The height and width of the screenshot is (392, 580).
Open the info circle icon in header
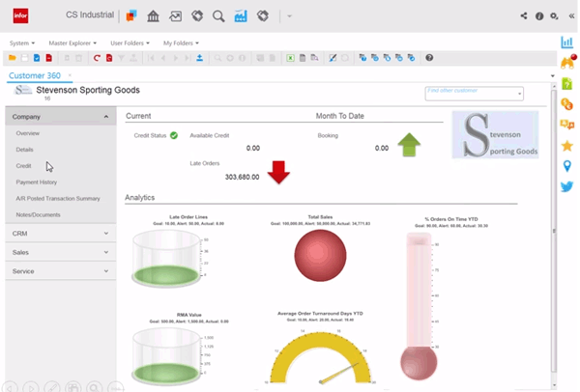(x=539, y=15)
